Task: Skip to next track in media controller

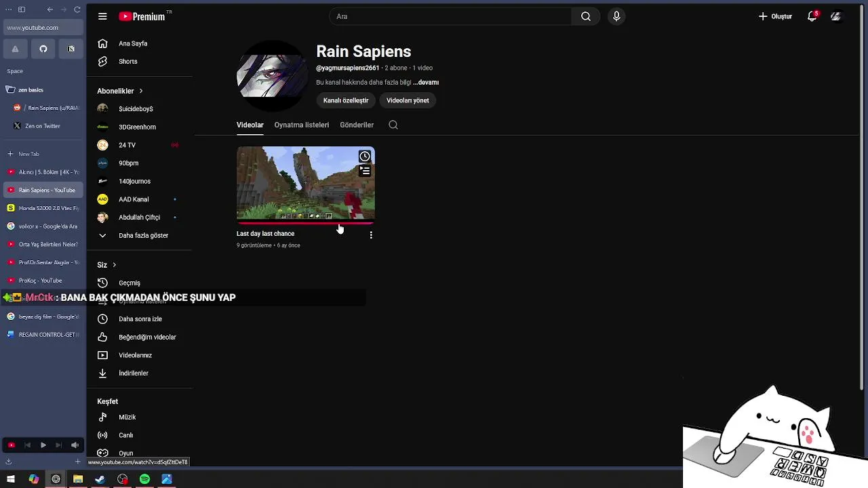Action: click(58, 445)
